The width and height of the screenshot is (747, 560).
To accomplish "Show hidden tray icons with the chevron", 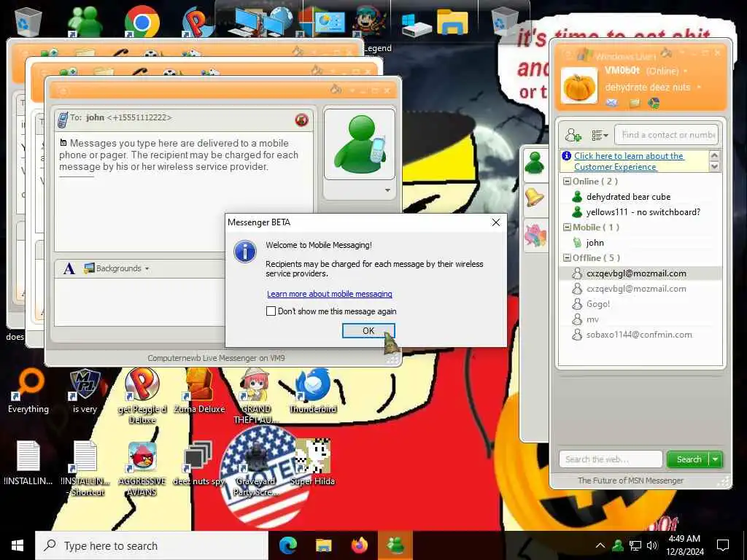I will click(600, 545).
